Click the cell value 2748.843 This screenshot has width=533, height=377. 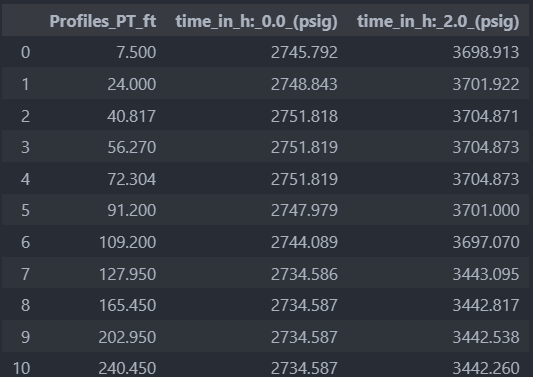coord(304,84)
